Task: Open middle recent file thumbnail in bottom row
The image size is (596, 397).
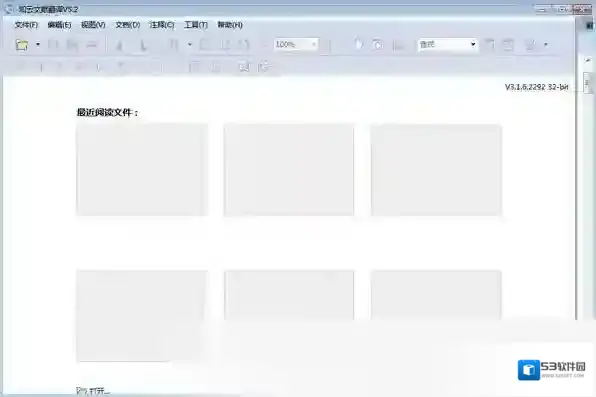Action: [289, 295]
